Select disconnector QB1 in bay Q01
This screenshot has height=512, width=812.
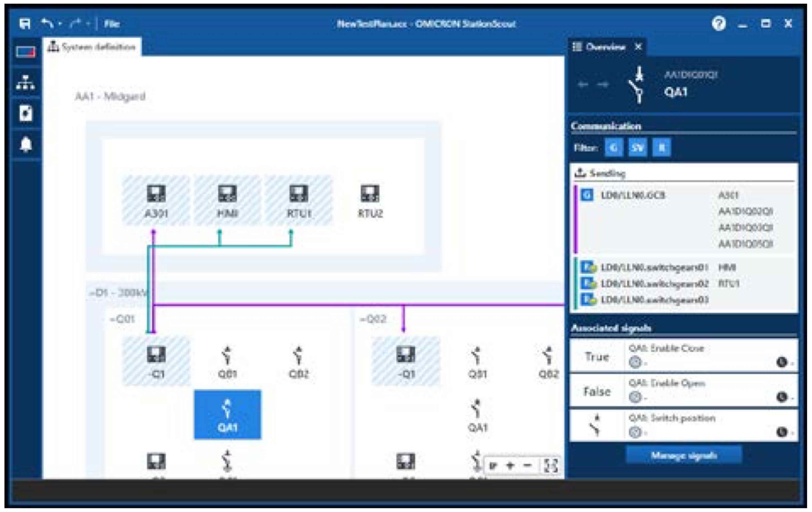pyautogui.click(x=228, y=362)
